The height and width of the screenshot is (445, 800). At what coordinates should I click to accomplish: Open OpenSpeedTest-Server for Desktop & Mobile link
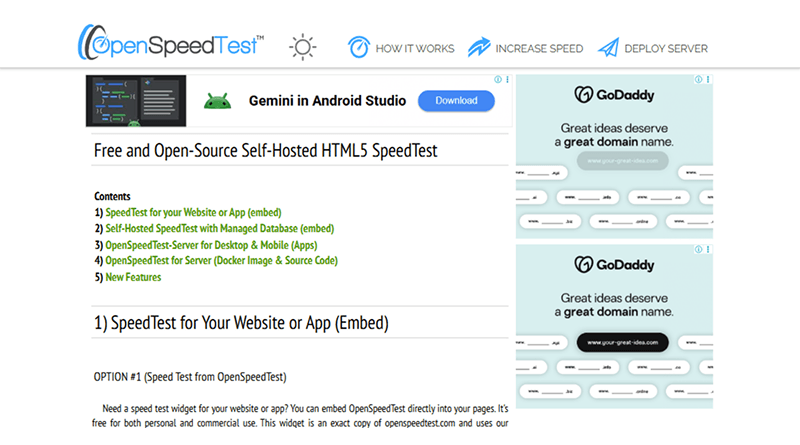pyautogui.click(x=211, y=245)
